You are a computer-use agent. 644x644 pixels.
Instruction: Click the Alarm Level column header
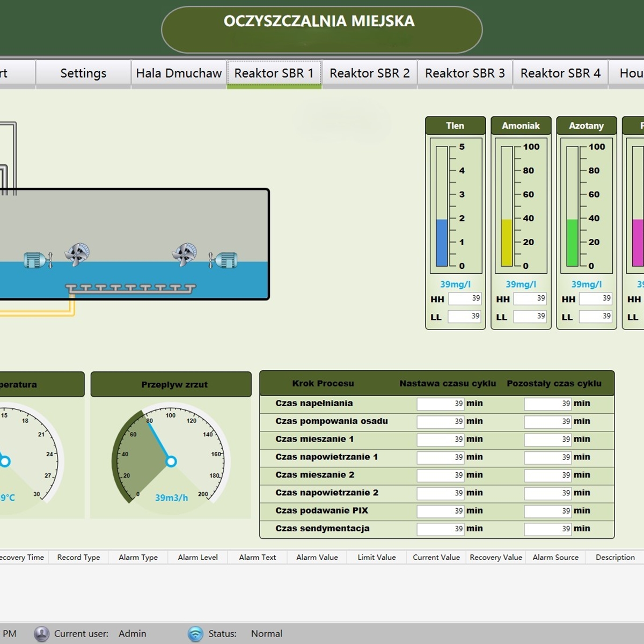click(x=197, y=558)
